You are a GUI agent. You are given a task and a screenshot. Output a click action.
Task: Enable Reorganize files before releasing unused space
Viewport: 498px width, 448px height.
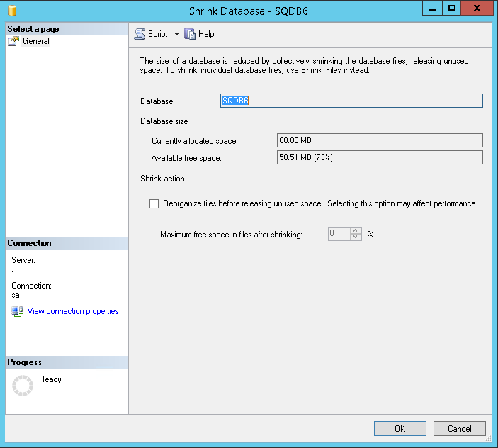tap(154, 203)
